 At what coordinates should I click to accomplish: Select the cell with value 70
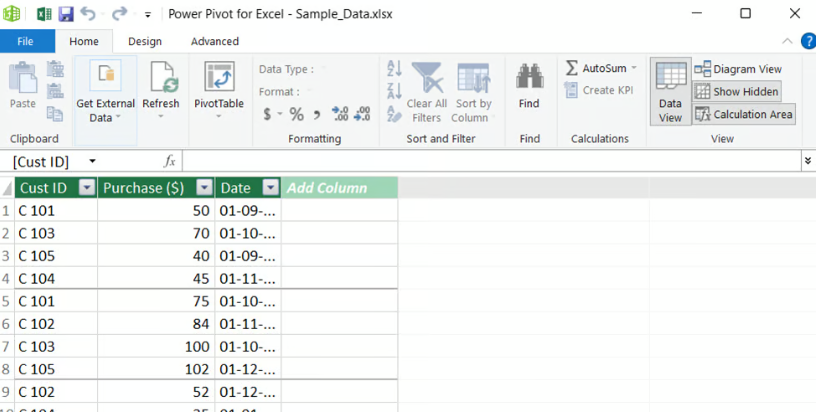coord(156,233)
